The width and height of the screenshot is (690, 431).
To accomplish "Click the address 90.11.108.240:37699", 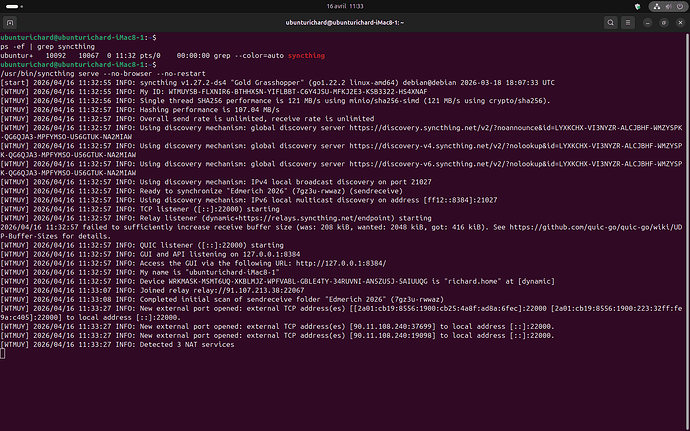I will [393, 326].
